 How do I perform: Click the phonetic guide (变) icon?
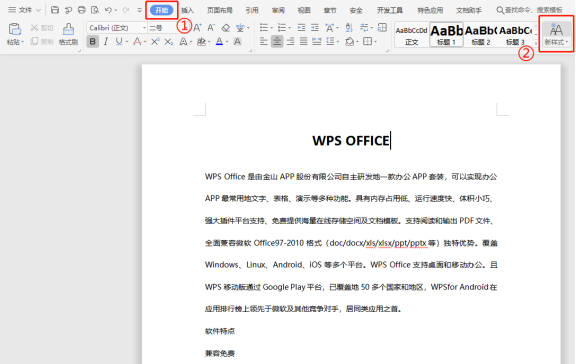click(240, 28)
